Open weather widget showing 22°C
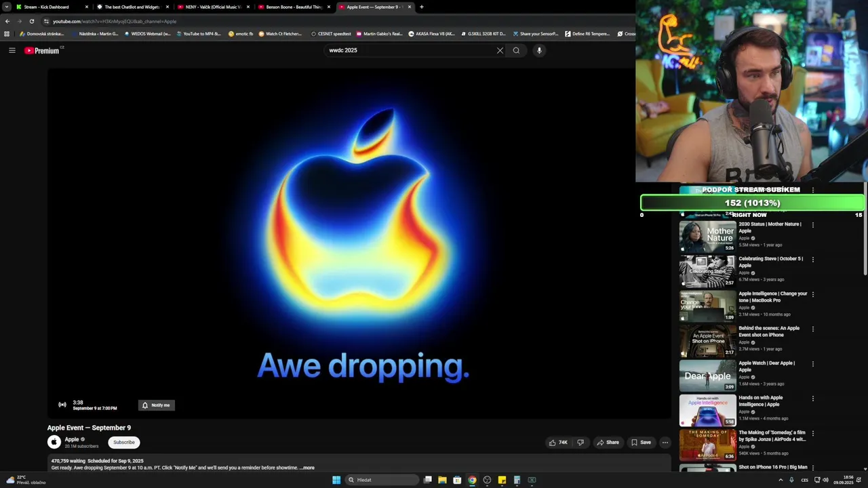Screen dimensions: 868x488 tap(26, 480)
